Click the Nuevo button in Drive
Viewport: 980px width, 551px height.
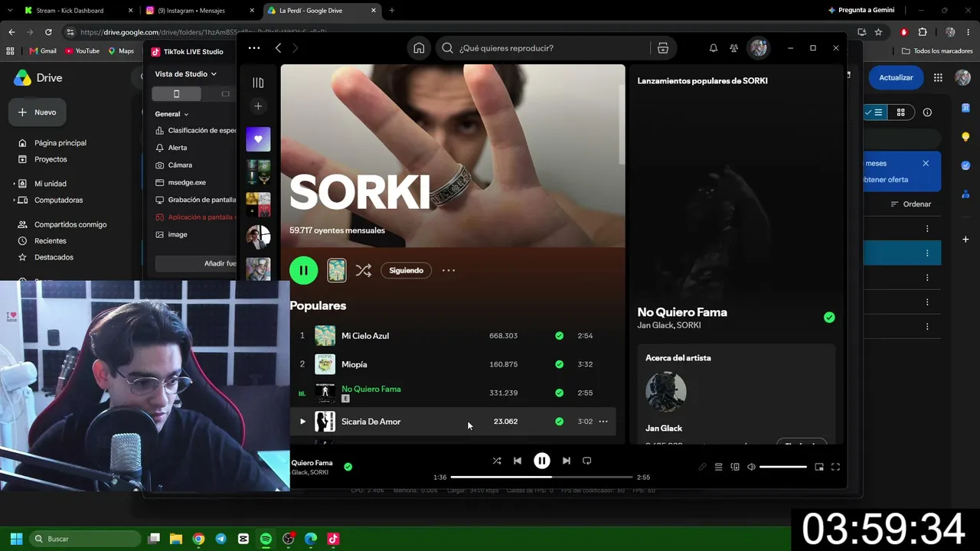click(x=38, y=112)
